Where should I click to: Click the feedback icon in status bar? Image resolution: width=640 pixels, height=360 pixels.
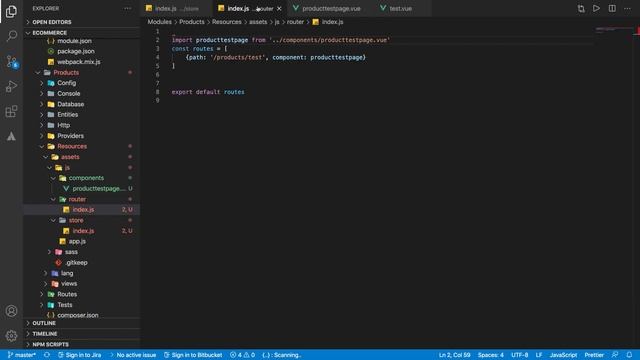tap(615, 355)
